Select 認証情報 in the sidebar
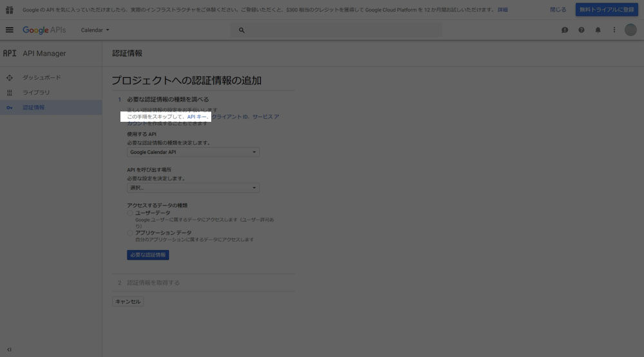Viewport: 644px width, 357px height. click(x=33, y=108)
